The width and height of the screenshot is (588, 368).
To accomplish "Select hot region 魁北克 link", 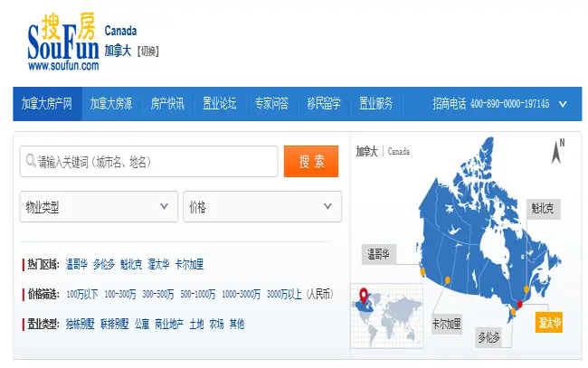I will (x=131, y=265).
